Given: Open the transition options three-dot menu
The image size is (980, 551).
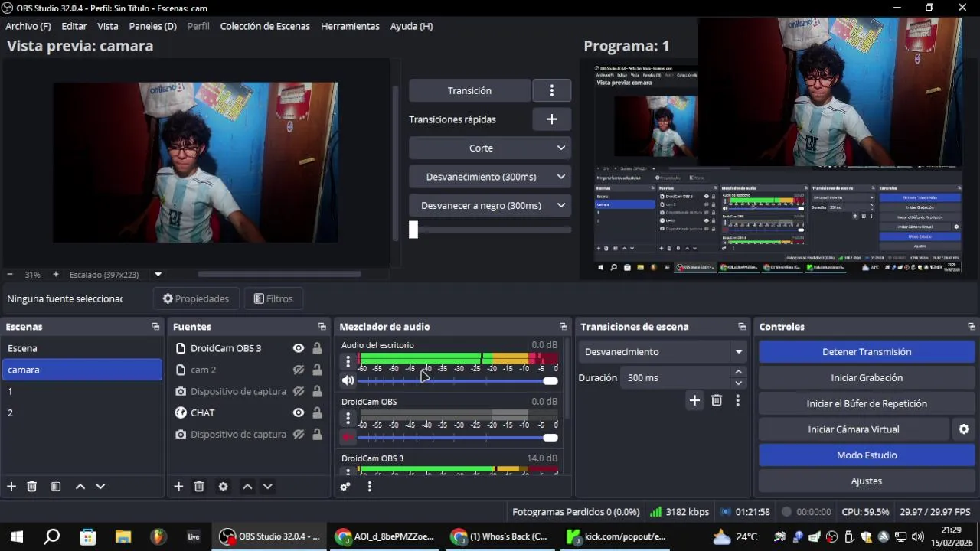Looking at the screenshot, I should click(x=551, y=90).
